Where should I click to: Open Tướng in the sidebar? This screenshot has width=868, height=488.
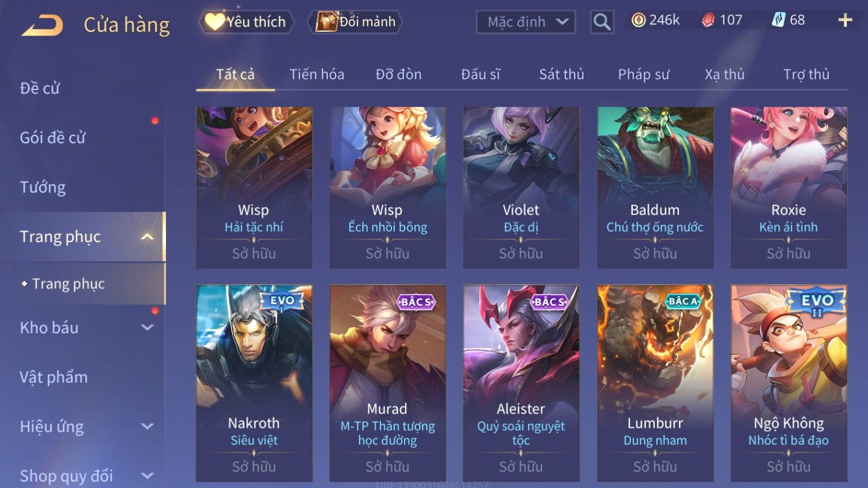pyautogui.click(x=43, y=187)
